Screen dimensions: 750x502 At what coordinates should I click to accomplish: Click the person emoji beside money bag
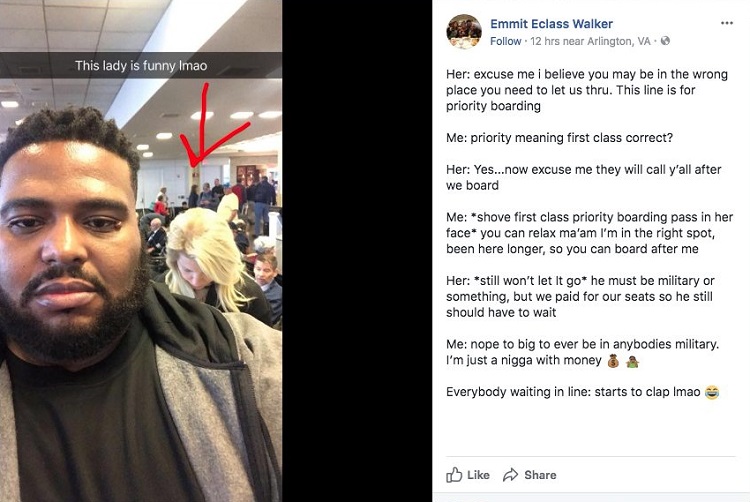(632, 361)
